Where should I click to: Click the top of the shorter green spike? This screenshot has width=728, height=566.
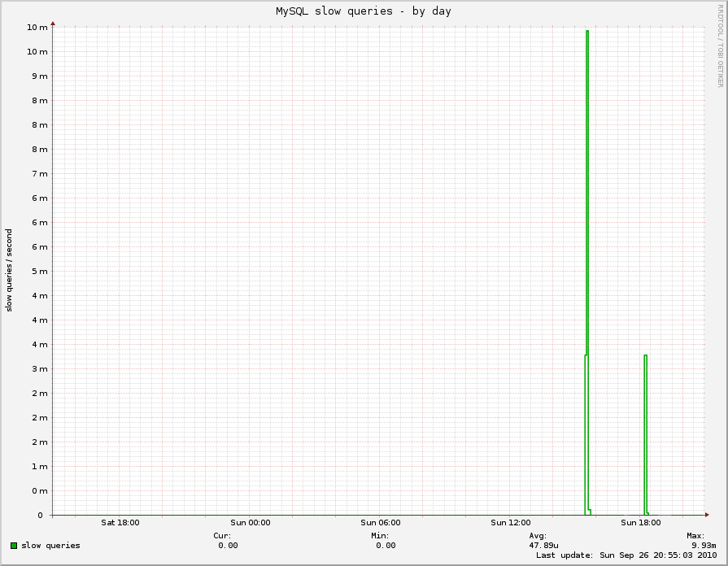pyautogui.click(x=645, y=355)
